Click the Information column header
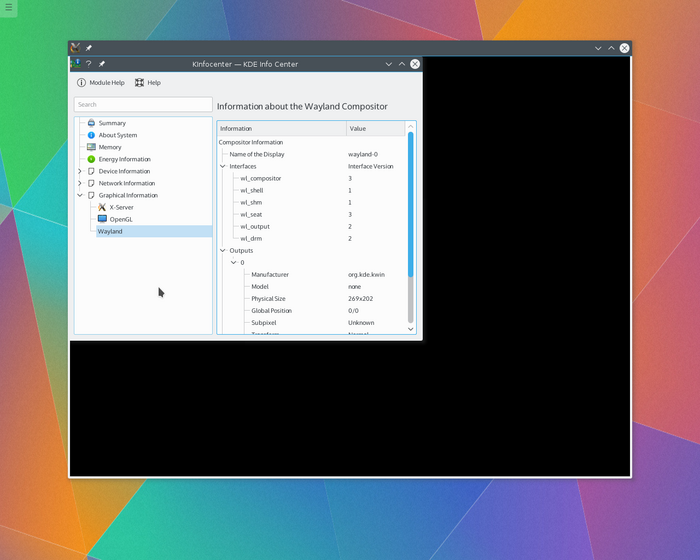This screenshot has width=700, height=560. 281,128
